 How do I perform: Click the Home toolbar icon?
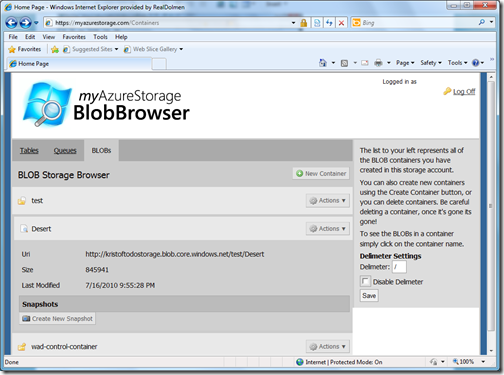pos(323,63)
